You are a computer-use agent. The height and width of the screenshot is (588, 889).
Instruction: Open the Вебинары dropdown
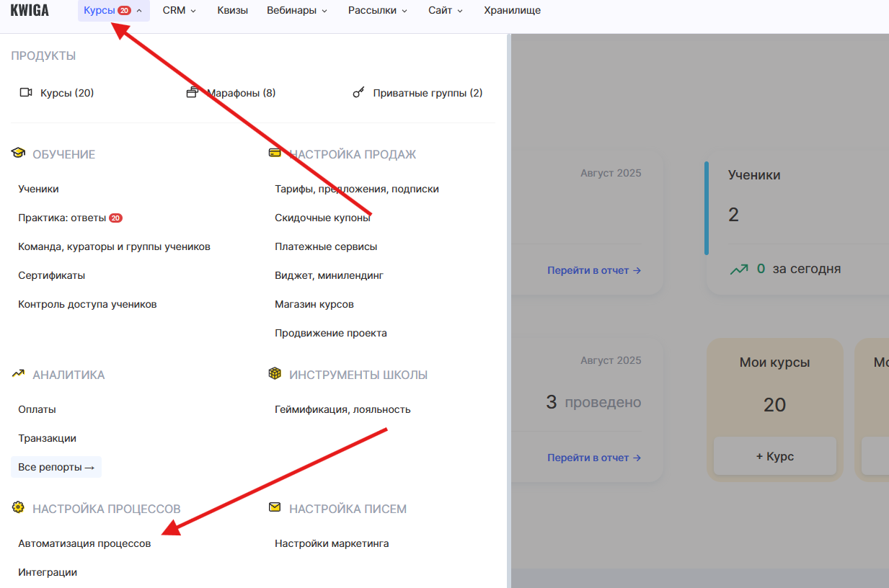[296, 10]
